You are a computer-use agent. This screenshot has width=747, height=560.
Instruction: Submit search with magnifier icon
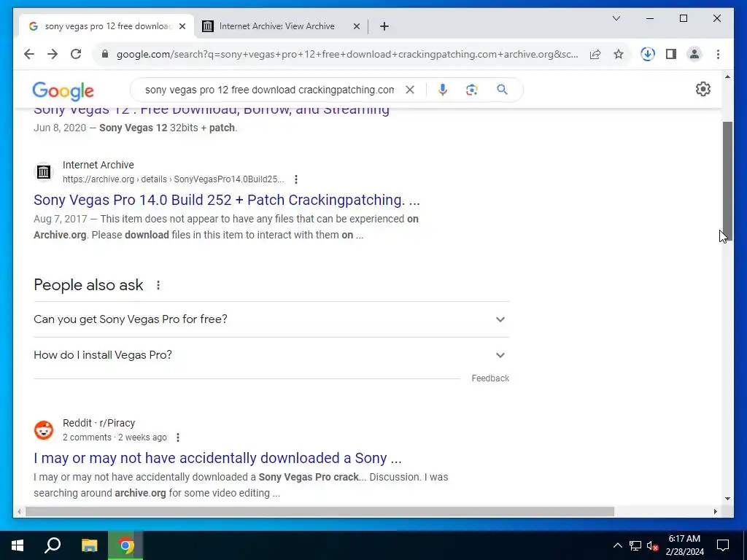pyautogui.click(x=502, y=90)
